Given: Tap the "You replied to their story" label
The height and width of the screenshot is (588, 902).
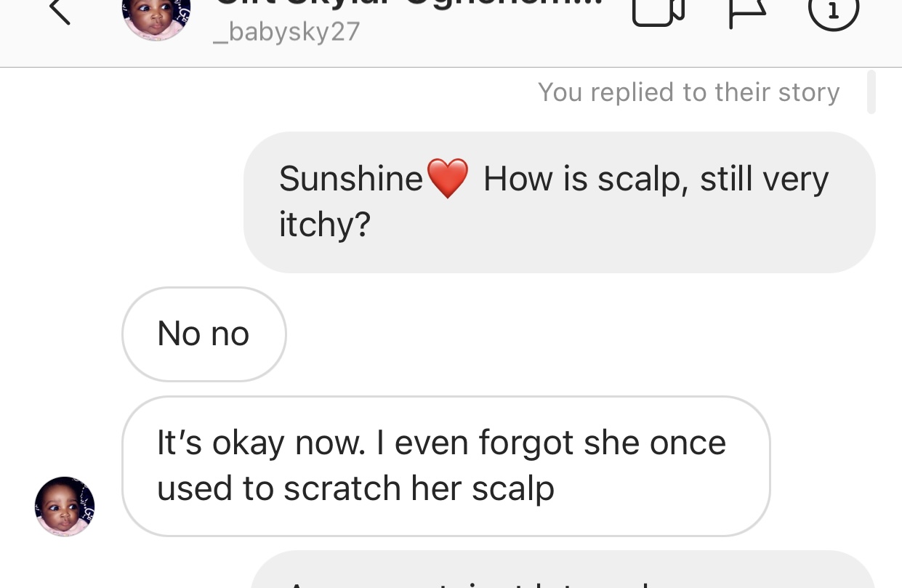Looking at the screenshot, I should pyautogui.click(x=688, y=92).
